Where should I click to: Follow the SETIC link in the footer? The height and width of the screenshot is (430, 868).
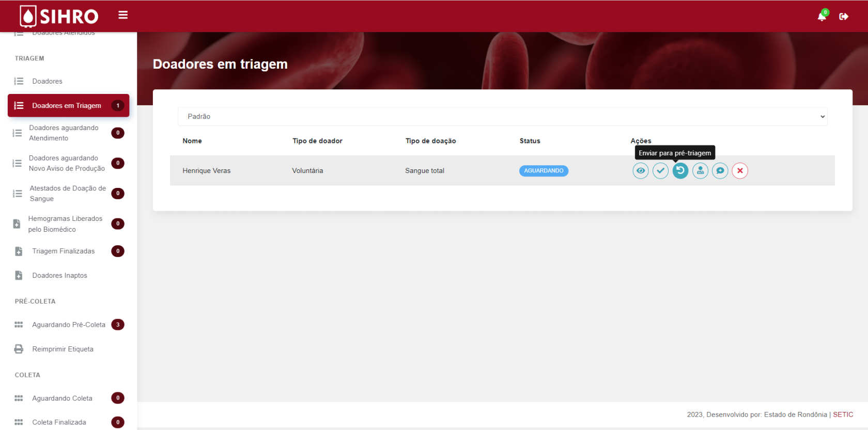[x=843, y=415]
